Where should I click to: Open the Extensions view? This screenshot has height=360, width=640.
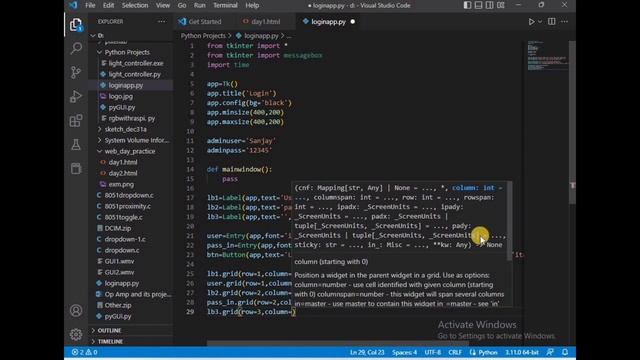[x=76, y=120]
